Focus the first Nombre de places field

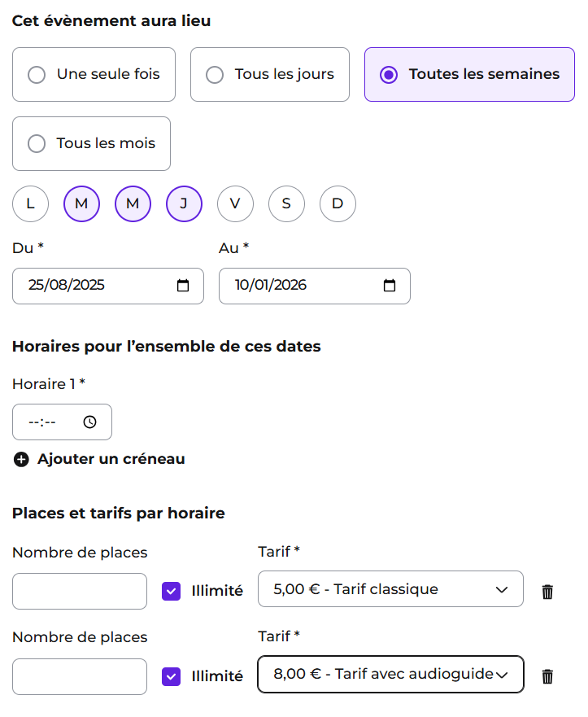80,591
